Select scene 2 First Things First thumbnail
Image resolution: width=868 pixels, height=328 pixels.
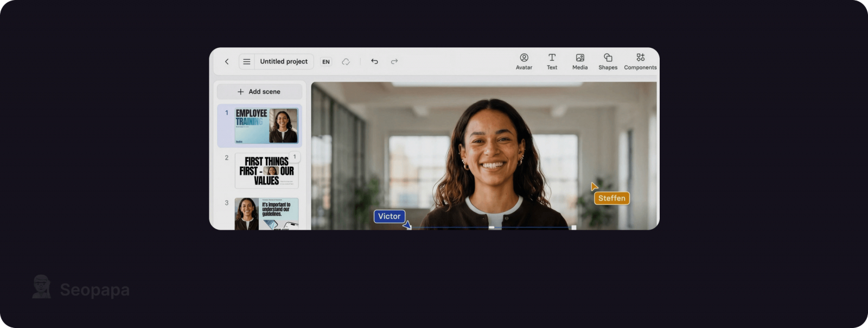pyautogui.click(x=266, y=171)
